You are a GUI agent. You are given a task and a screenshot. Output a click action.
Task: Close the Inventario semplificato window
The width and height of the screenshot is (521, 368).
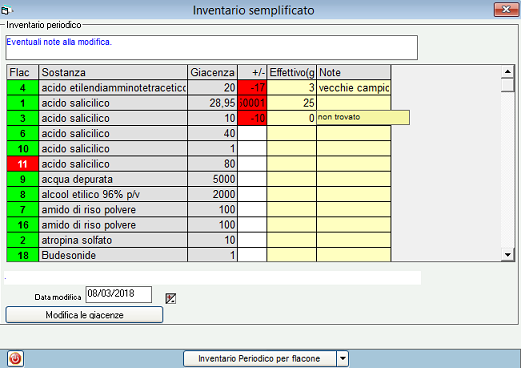click(506, 9)
